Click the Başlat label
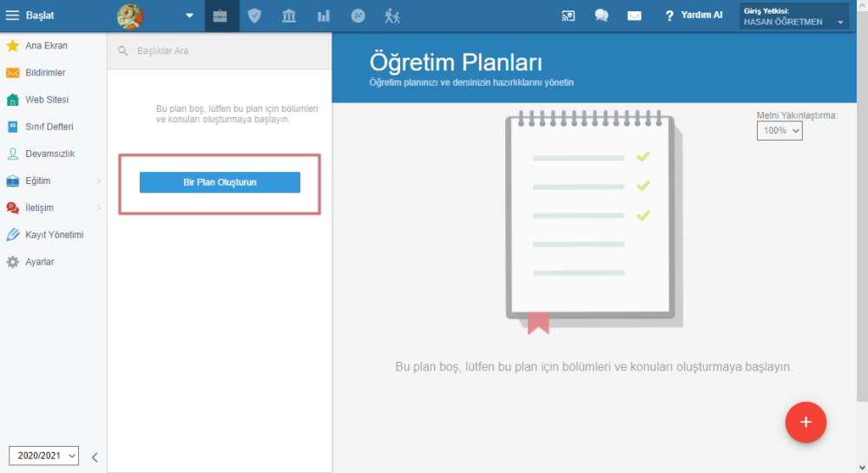Image resolution: width=868 pixels, height=473 pixels. (40, 16)
